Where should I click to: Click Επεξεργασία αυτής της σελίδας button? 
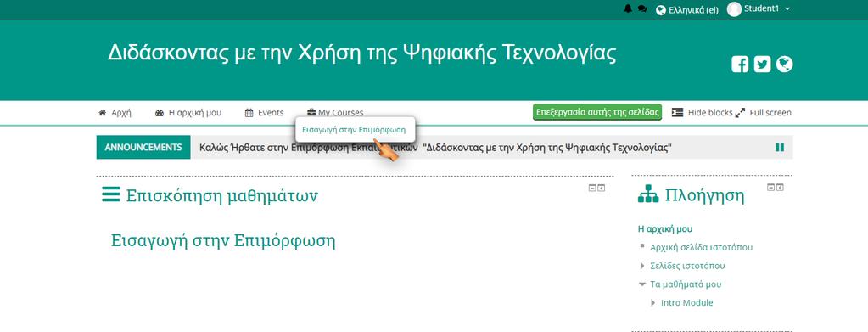pyautogui.click(x=597, y=112)
